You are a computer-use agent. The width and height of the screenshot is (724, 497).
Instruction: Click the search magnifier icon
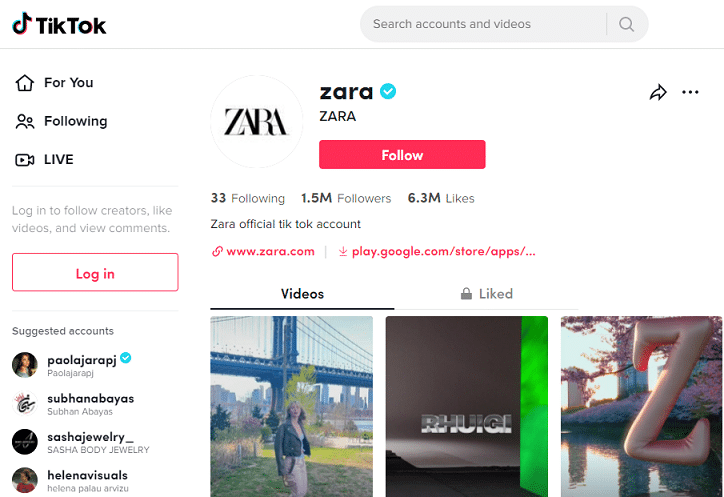626,24
